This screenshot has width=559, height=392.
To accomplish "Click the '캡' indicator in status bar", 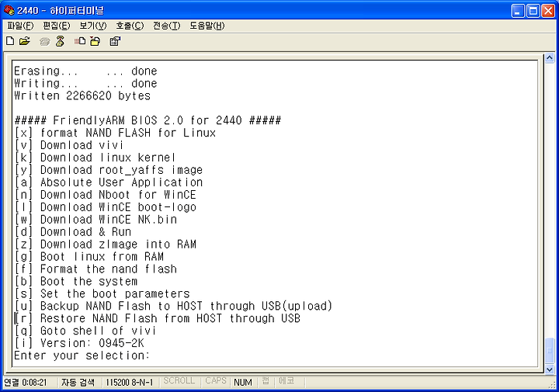I will point(266,381).
